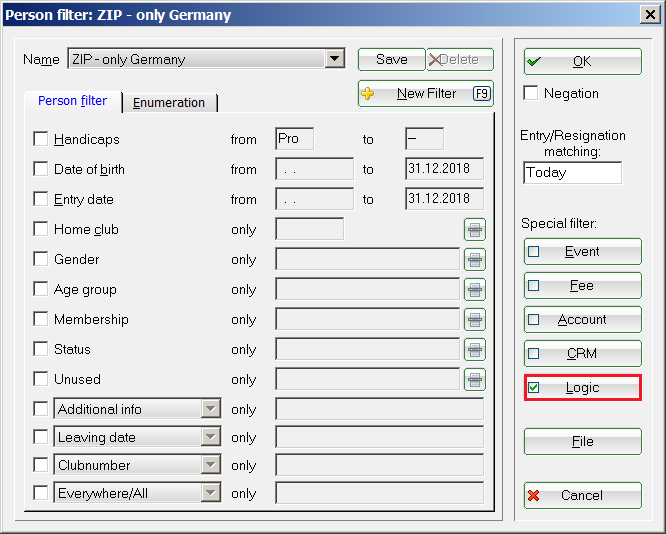Image resolution: width=666 pixels, height=534 pixels.
Task: Open list picker for Home club
Action: pos(474,230)
